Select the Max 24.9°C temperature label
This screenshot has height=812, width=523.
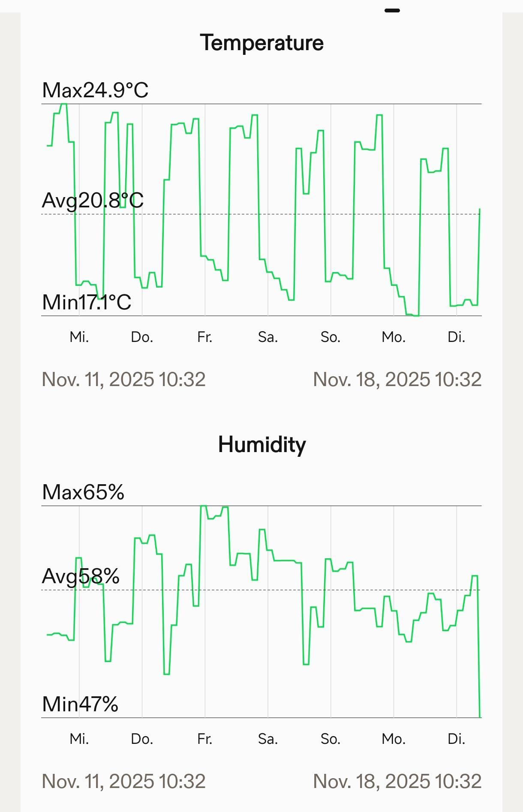95,90
